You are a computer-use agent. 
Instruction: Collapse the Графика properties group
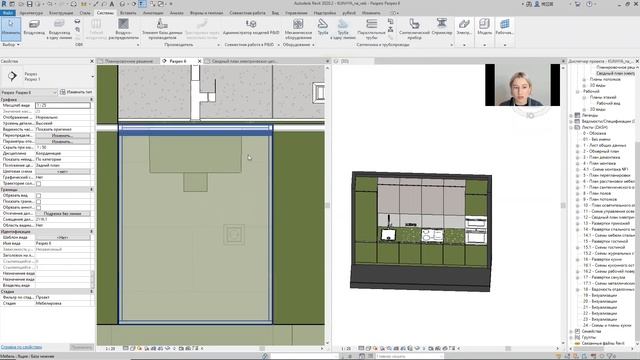click(x=91, y=99)
